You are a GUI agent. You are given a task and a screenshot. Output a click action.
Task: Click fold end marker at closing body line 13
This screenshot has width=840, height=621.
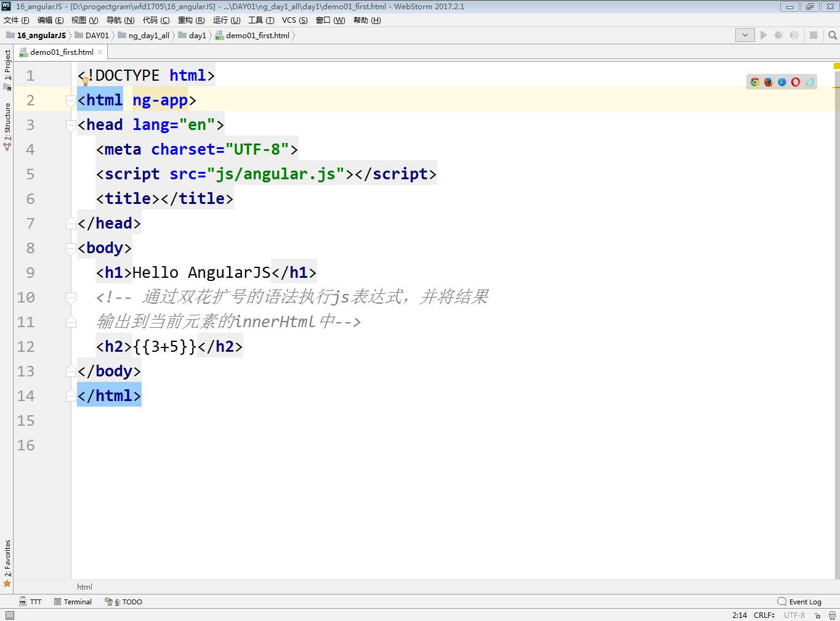click(71, 371)
